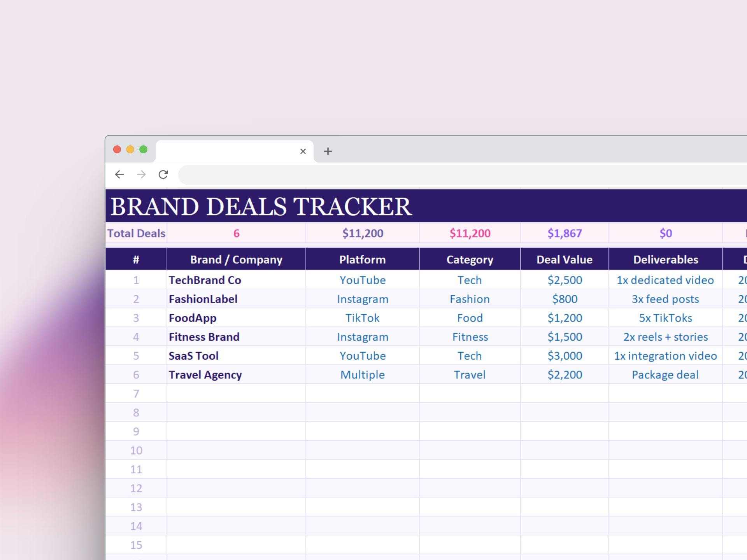This screenshot has width=747, height=560.
Task: Select row number 10 cell
Action: pos(136,450)
